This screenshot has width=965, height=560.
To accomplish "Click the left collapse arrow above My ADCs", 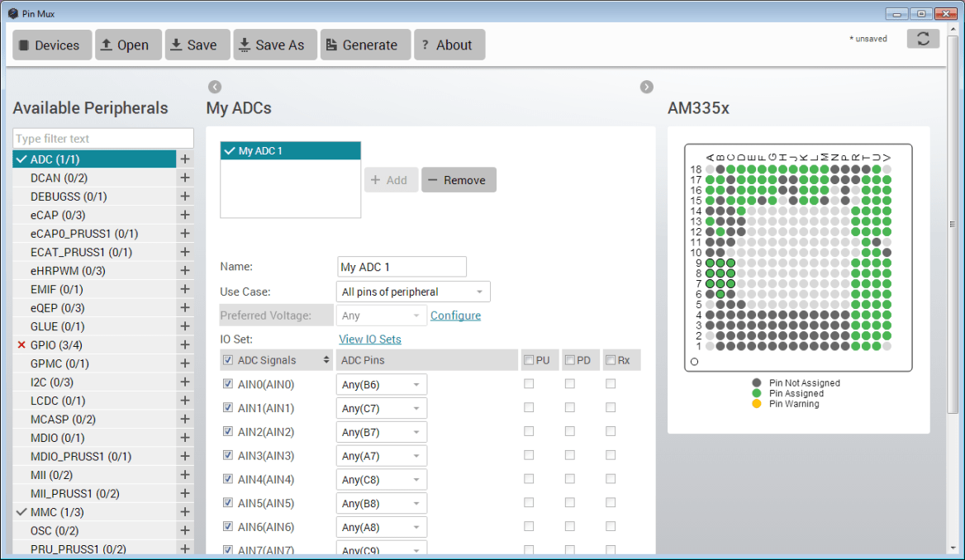I will 215,87.
